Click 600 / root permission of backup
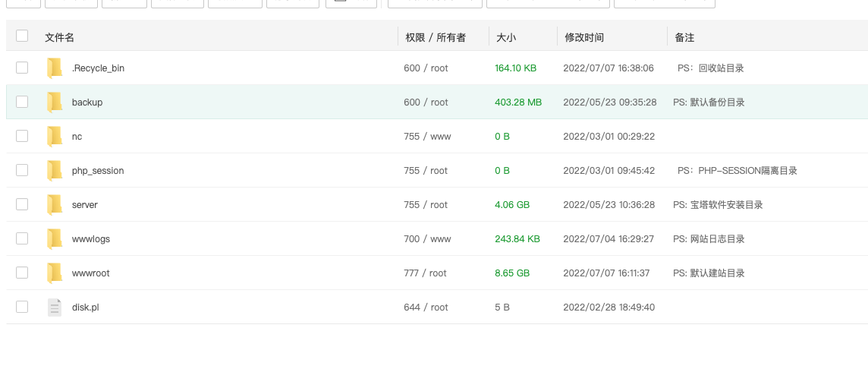The image size is (868, 369). [426, 102]
